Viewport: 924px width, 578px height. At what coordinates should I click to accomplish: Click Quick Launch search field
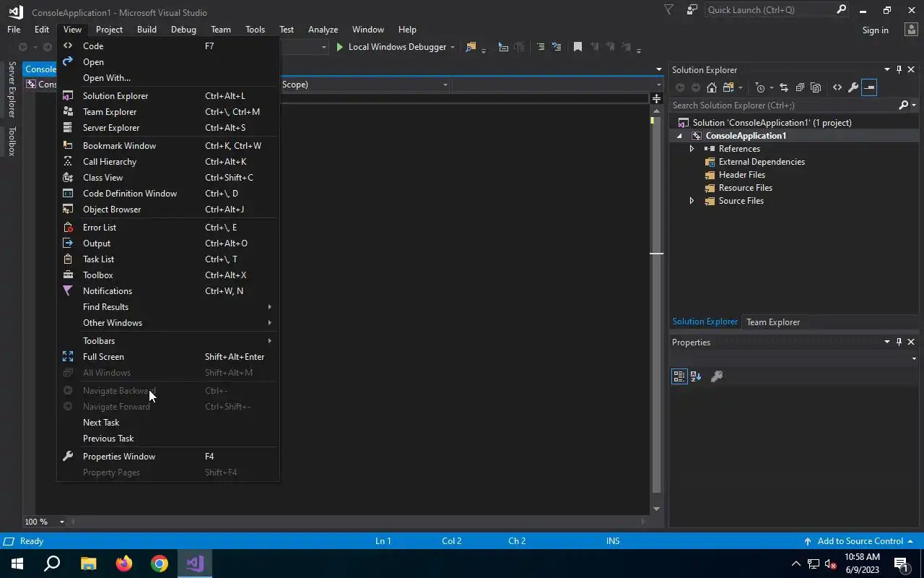click(770, 10)
